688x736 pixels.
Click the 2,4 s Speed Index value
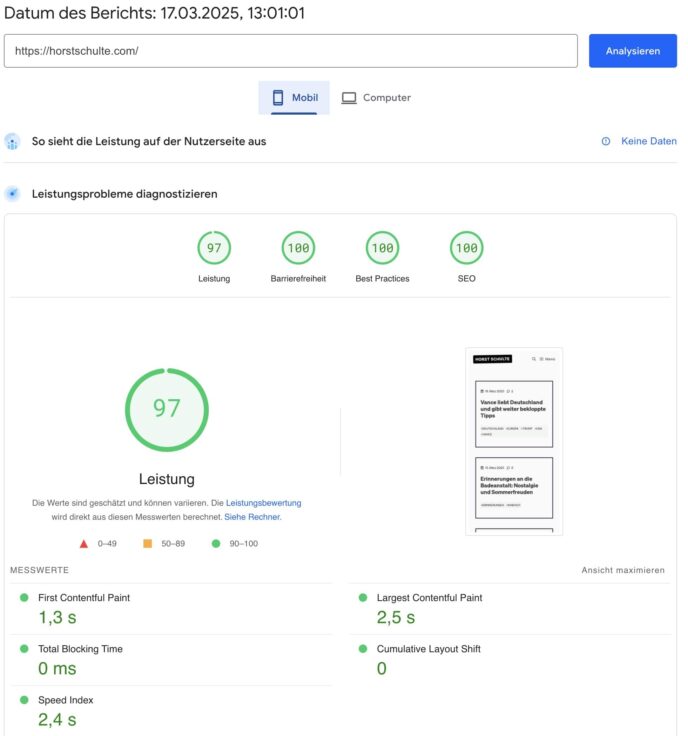tap(57, 720)
